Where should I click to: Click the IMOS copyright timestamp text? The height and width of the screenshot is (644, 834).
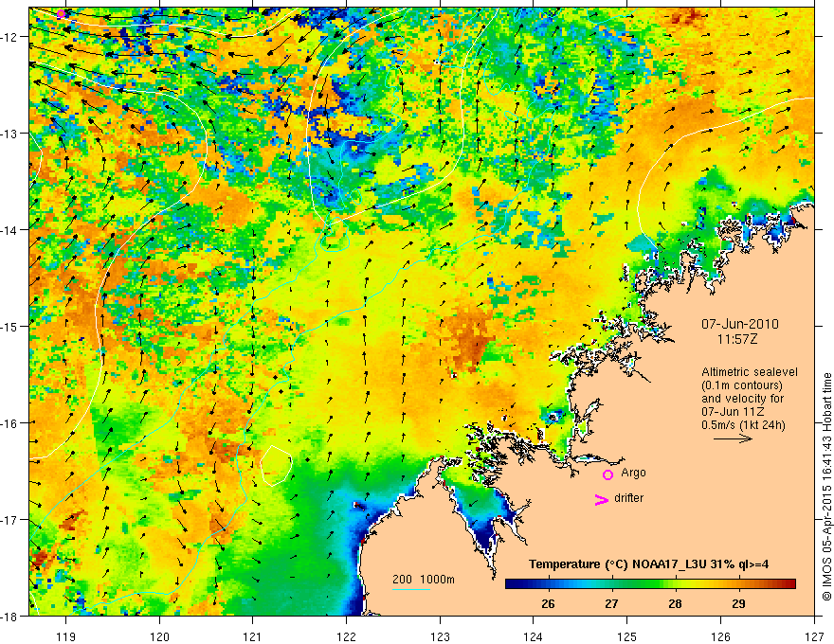[x=826, y=487]
